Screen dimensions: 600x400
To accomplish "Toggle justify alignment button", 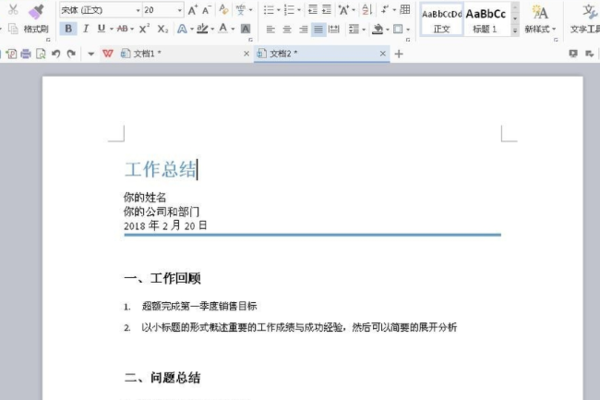I will pyautogui.click(x=318, y=29).
